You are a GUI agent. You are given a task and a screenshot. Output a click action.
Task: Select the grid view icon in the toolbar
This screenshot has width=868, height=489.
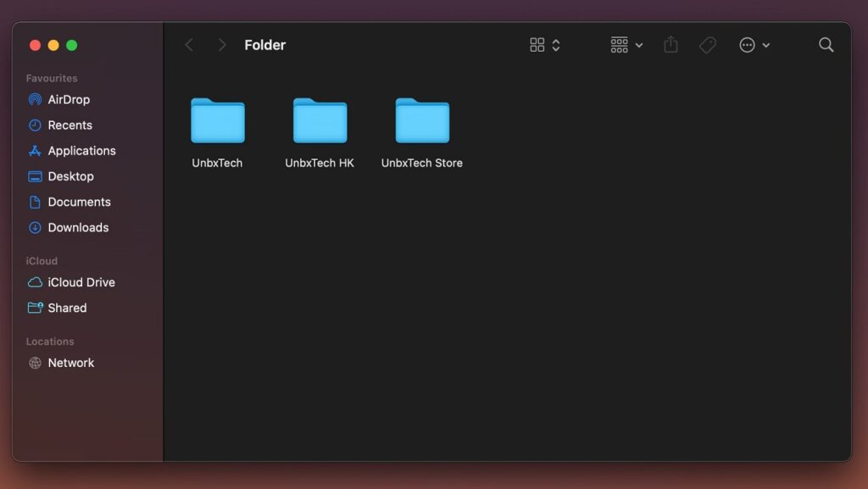tap(538, 44)
